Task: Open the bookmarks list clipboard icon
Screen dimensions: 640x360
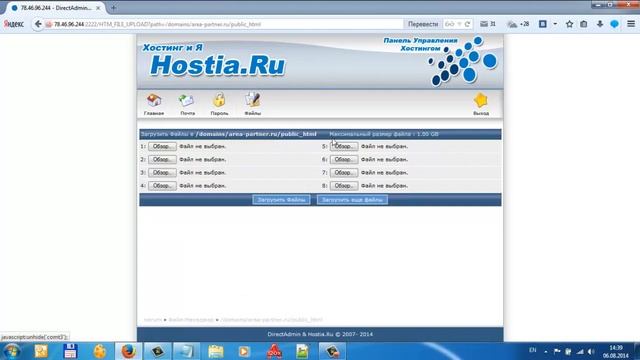Action: pos(584,24)
